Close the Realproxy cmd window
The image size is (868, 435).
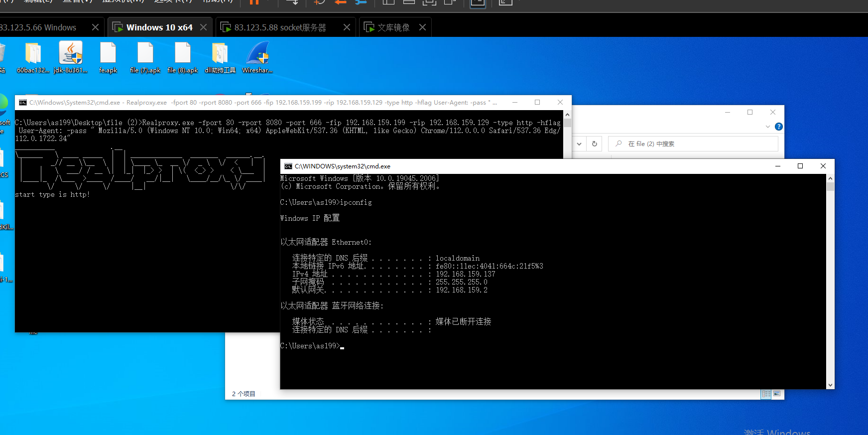(x=560, y=102)
